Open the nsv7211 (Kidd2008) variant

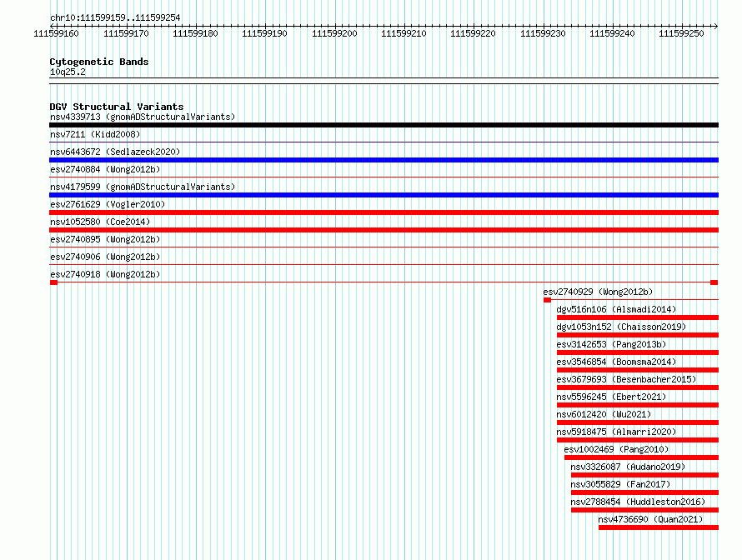click(x=95, y=134)
